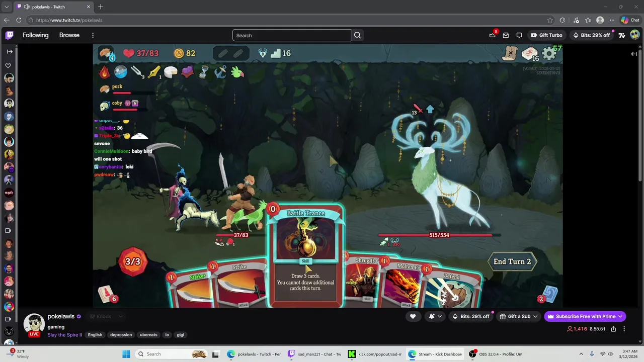Open the sad_man221 Chat taskbar item
The height and width of the screenshot is (362, 644).
314,354
